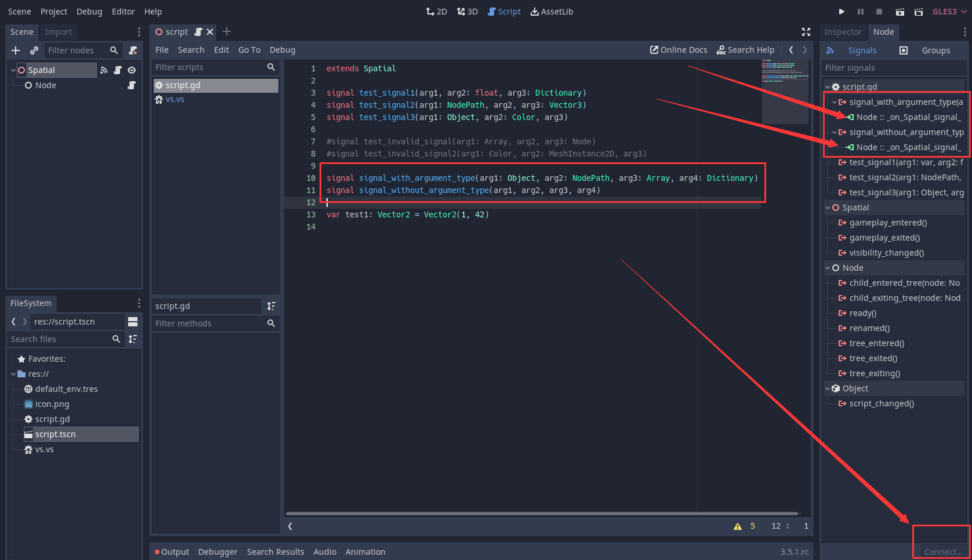
Task: Click the warnings count icon
Action: click(738, 526)
